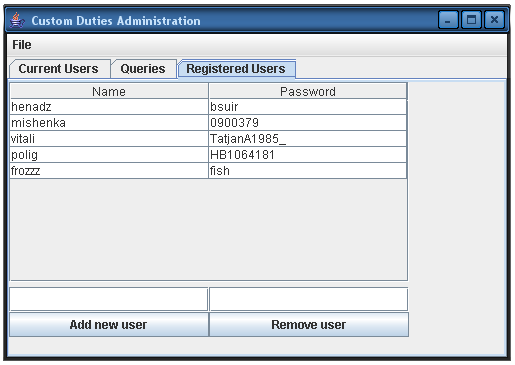Click the Add new user button
This screenshot has height=365, width=515.
[x=108, y=324]
